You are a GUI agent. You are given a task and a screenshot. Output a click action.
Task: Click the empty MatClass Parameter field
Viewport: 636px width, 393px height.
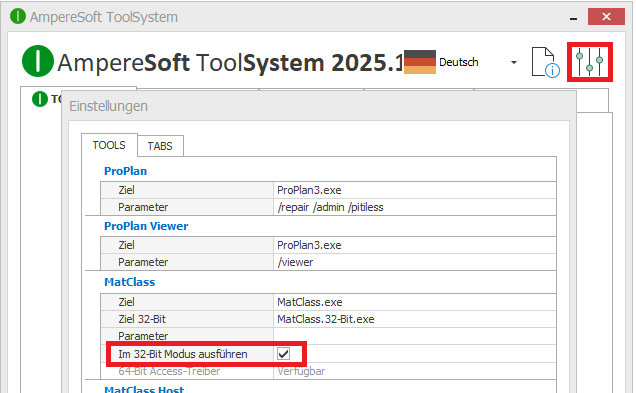(414, 336)
